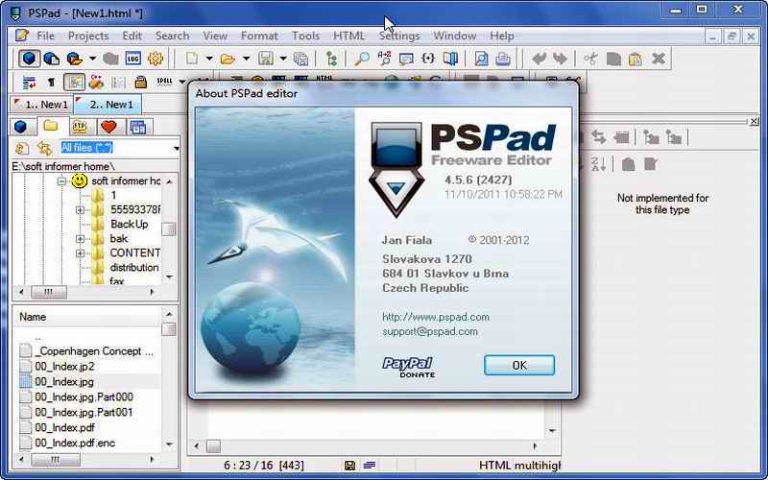
Task: Select the 00_Index.jpg.Part001 file
Action: 84,412
